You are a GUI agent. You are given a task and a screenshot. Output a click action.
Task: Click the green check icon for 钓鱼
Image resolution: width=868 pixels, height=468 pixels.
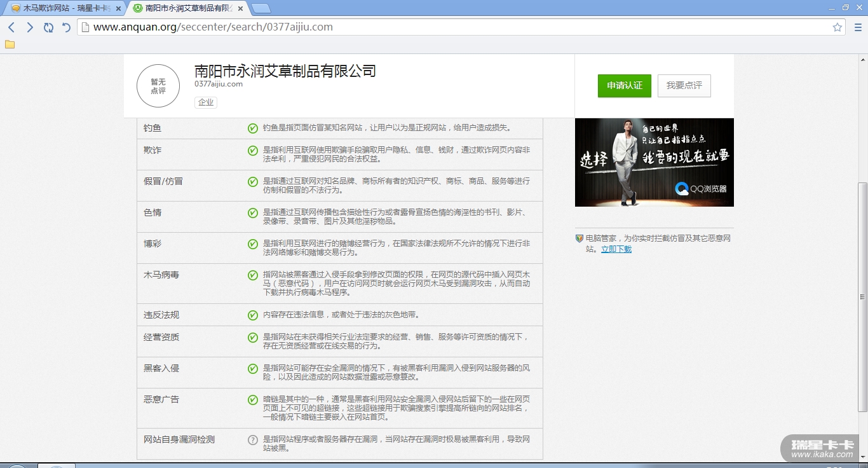(x=253, y=128)
